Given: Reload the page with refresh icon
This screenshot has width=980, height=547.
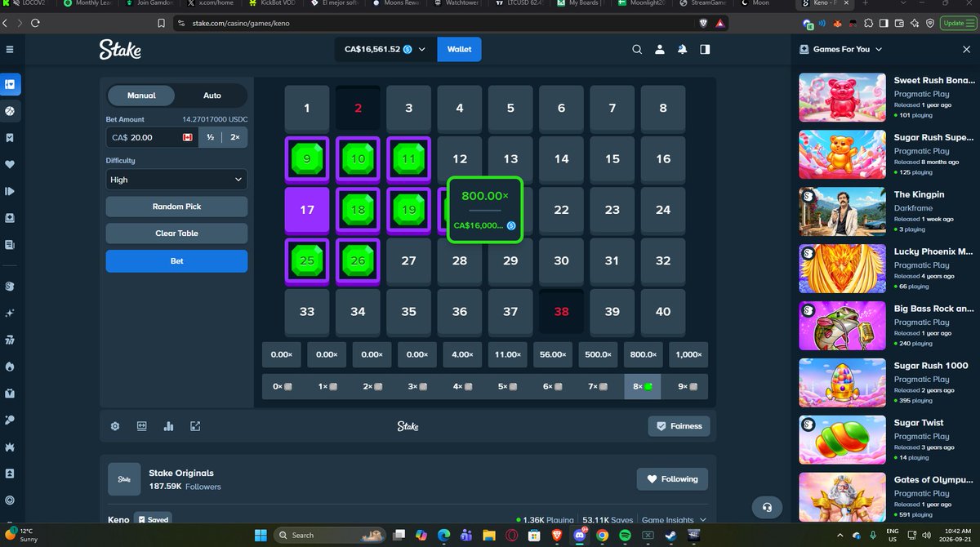Looking at the screenshot, I should [x=35, y=23].
